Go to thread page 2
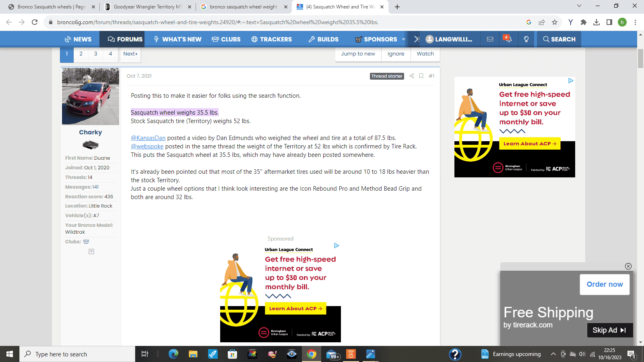 (81, 54)
